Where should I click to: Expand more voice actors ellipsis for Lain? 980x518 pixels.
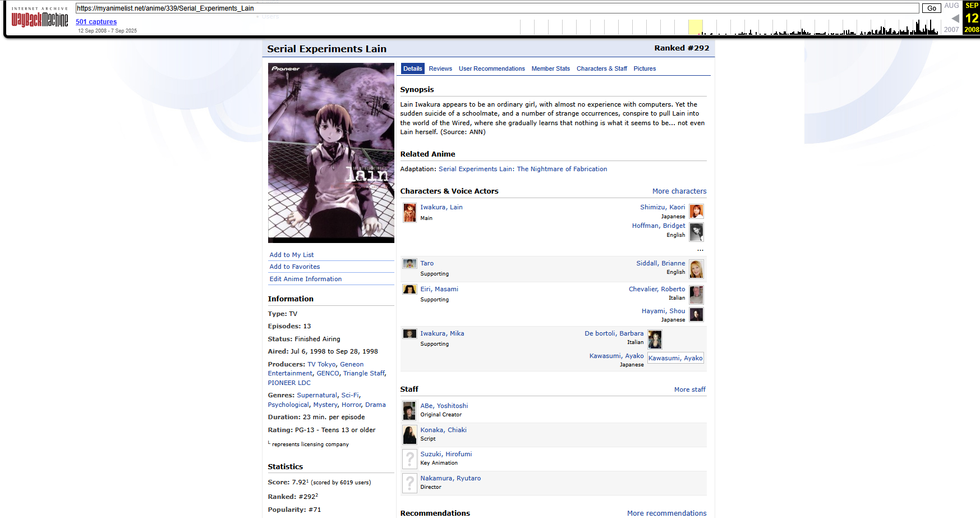tap(700, 249)
